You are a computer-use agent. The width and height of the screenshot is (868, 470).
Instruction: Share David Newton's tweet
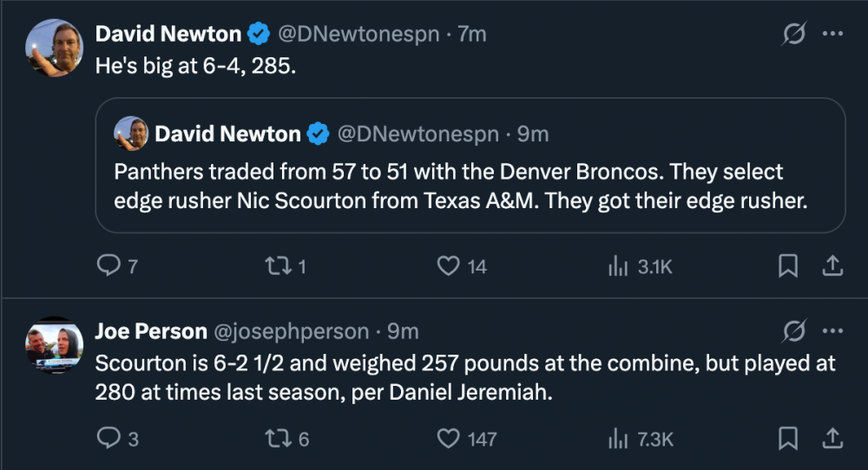pos(831,267)
